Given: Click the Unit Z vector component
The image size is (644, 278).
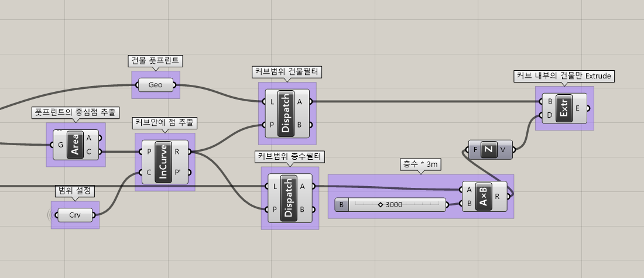Looking at the screenshot, I should point(490,149).
